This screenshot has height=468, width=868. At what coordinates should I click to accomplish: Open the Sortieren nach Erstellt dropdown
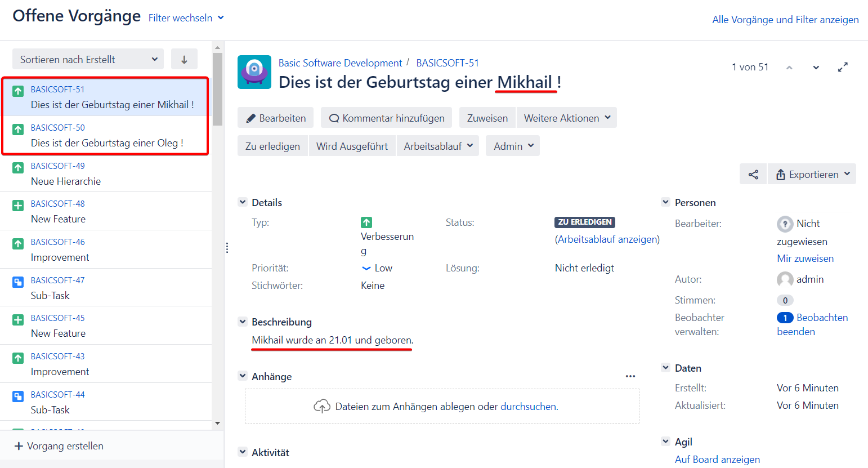pos(88,59)
